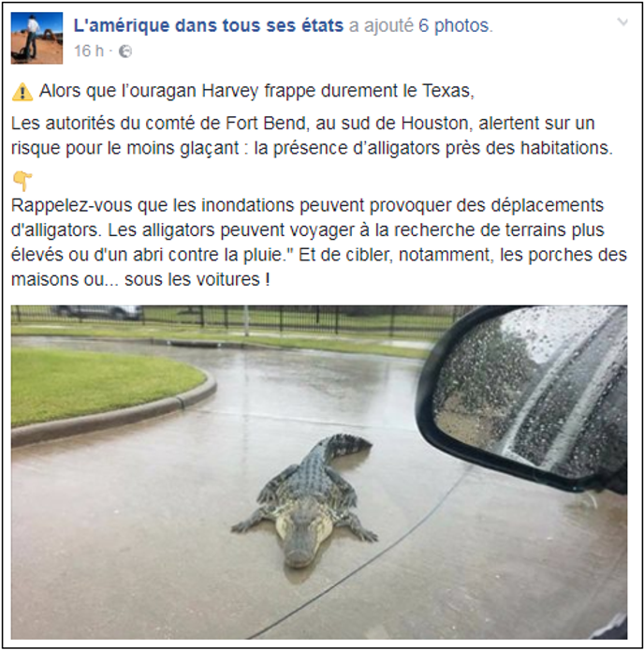Click the globe public-audience icon

(125, 52)
